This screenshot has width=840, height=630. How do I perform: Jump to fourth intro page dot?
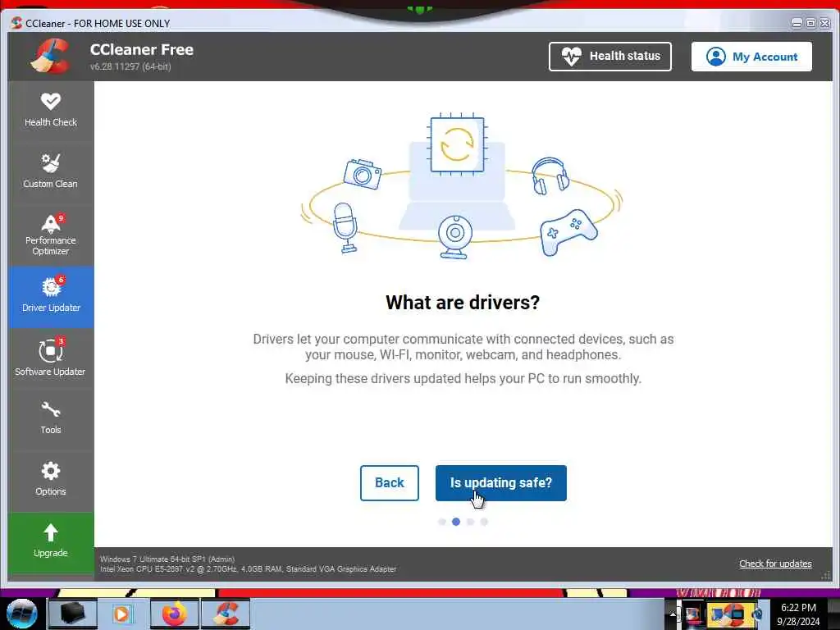pos(484,522)
